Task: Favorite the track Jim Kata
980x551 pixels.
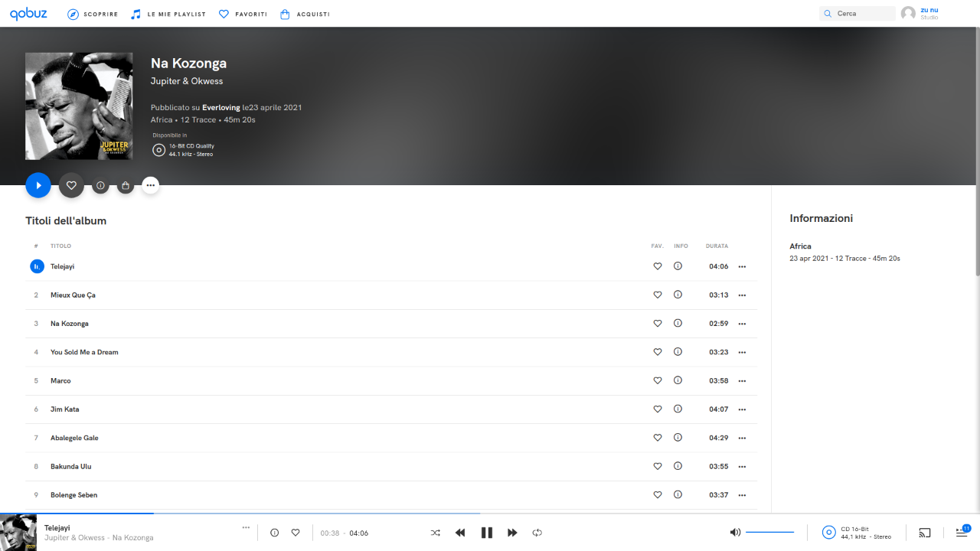Action: [657, 409]
